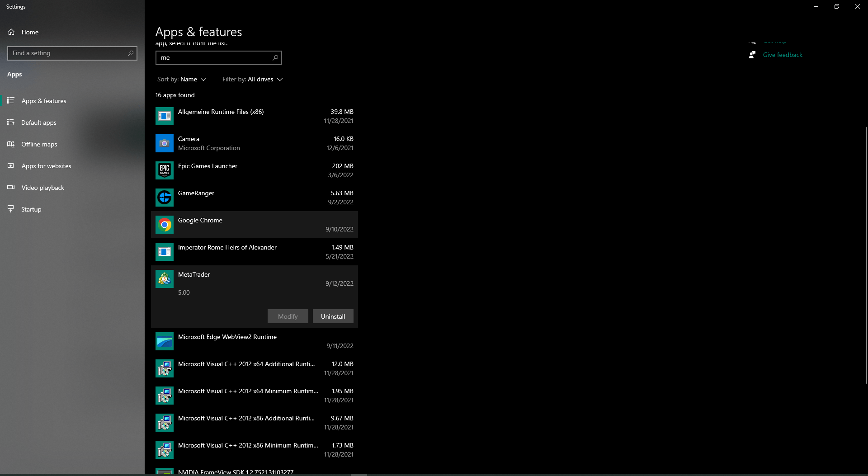Click the VC++ 2012 x86 Additional Runtime icon
868x476 pixels.
click(x=165, y=423)
